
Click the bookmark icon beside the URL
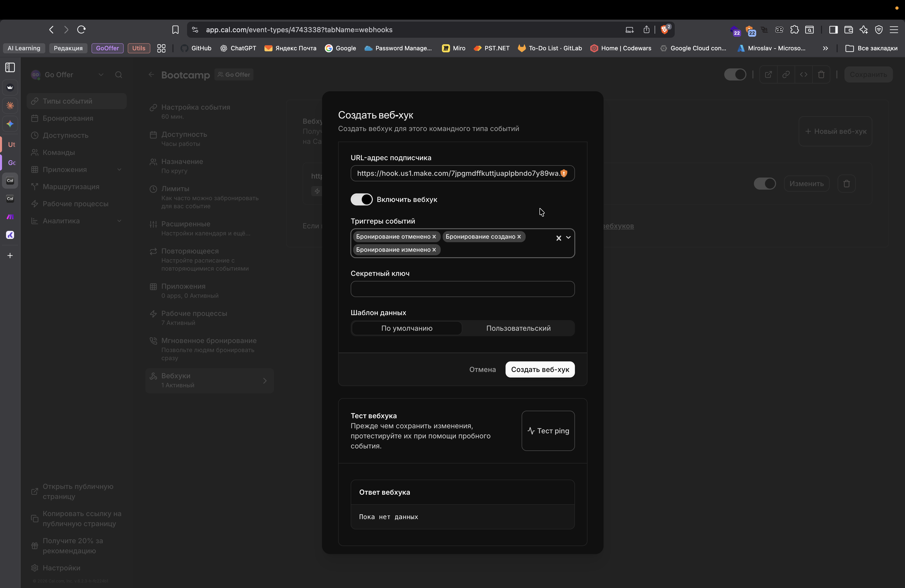(175, 30)
